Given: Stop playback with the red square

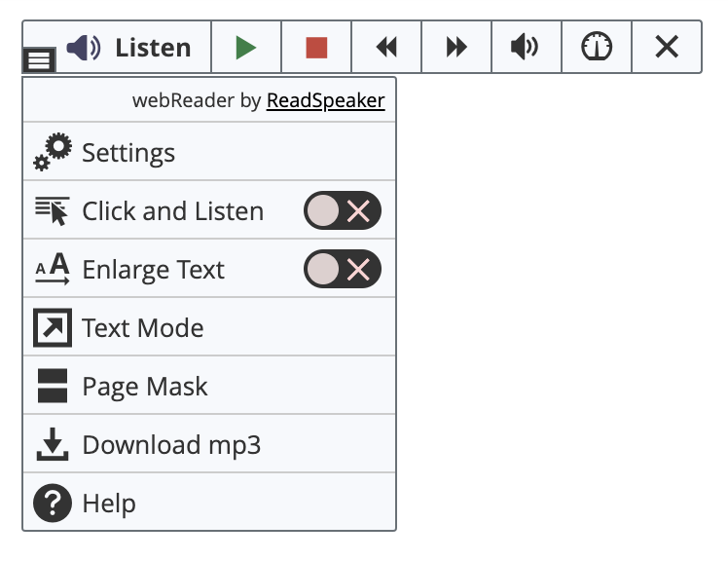Looking at the screenshot, I should 316,47.
